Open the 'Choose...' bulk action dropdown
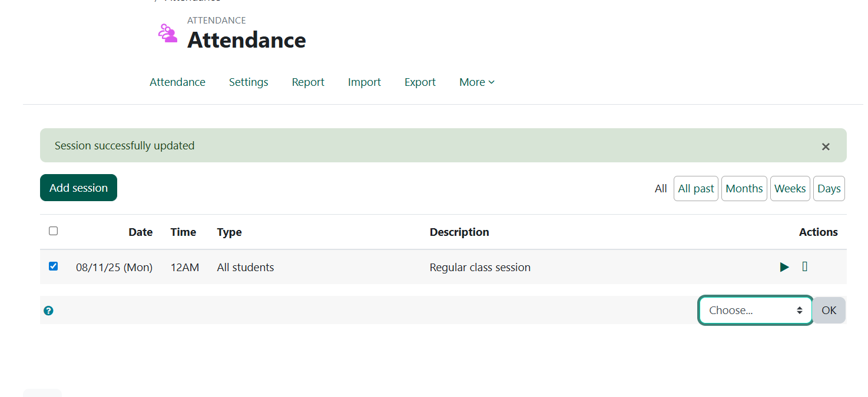 click(x=755, y=311)
